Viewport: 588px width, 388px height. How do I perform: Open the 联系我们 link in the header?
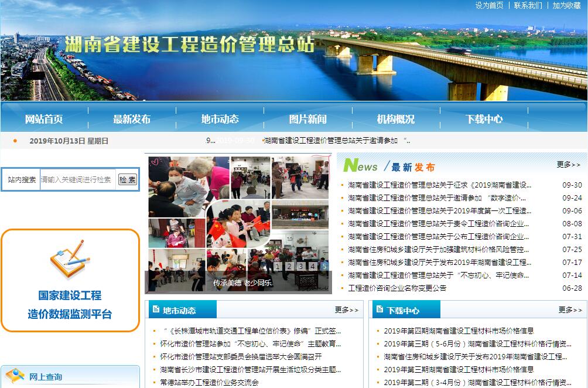tap(528, 5)
